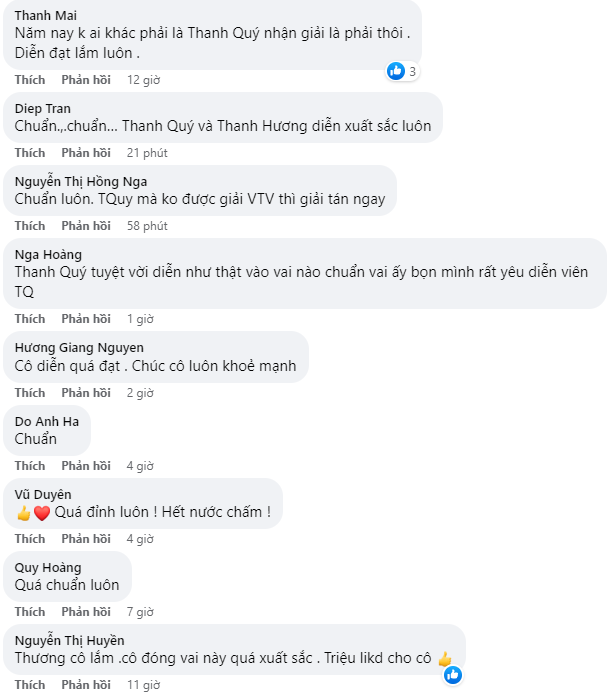Reply to Vũ Duyên's comment
613x697 pixels.
pos(86,539)
